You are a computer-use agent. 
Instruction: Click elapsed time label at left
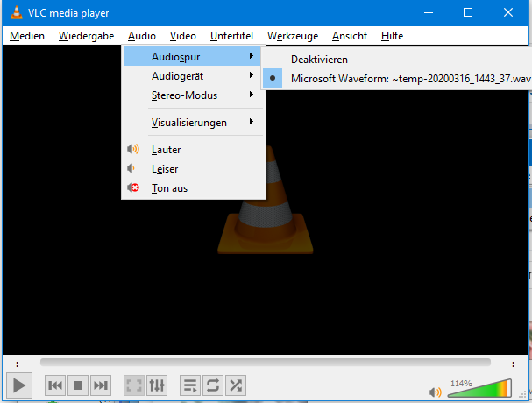pos(18,364)
